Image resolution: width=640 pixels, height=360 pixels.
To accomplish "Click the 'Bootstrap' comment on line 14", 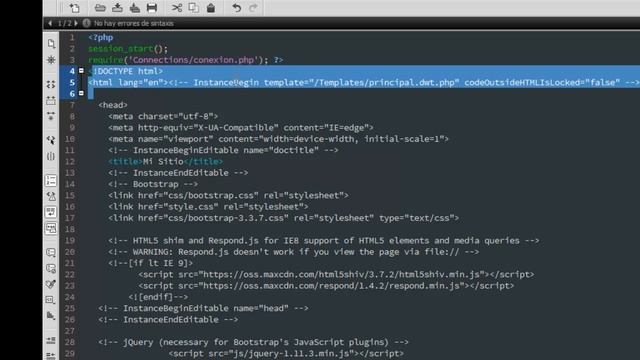I will point(153,184).
